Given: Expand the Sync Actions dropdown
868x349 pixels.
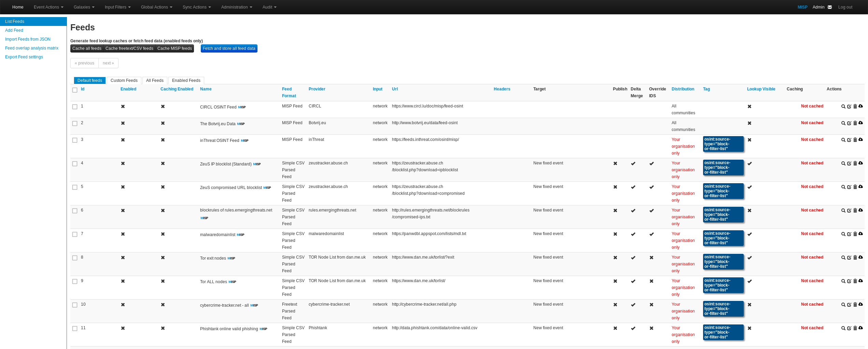Looking at the screenshot, I should [196, 7].
